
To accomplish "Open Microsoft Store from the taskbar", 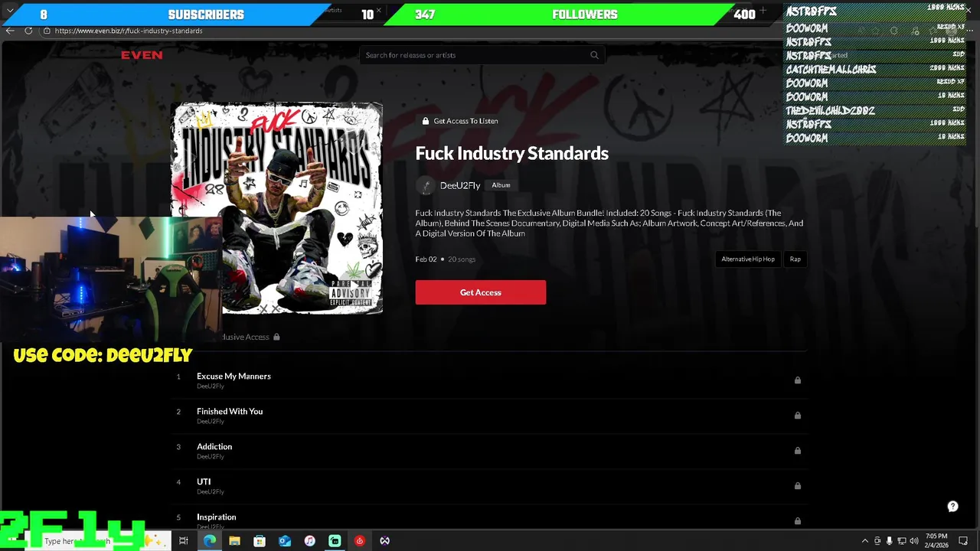I will [x=260, y=541].
